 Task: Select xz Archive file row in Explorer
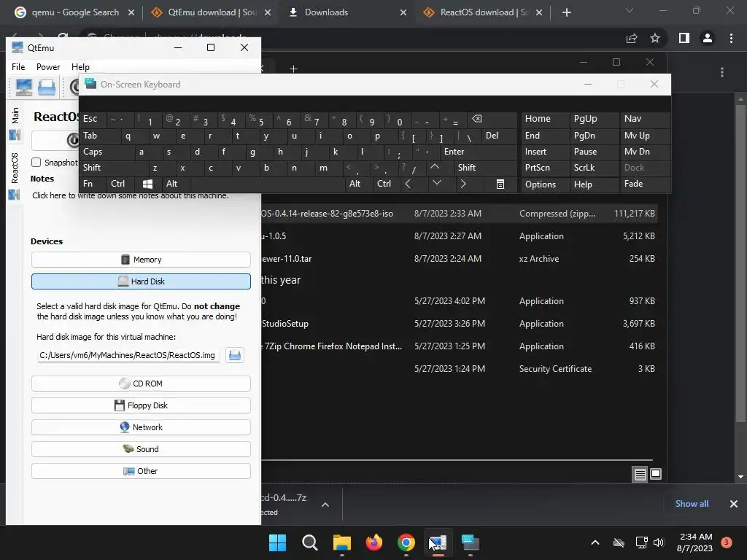click(x=458, y=259)
